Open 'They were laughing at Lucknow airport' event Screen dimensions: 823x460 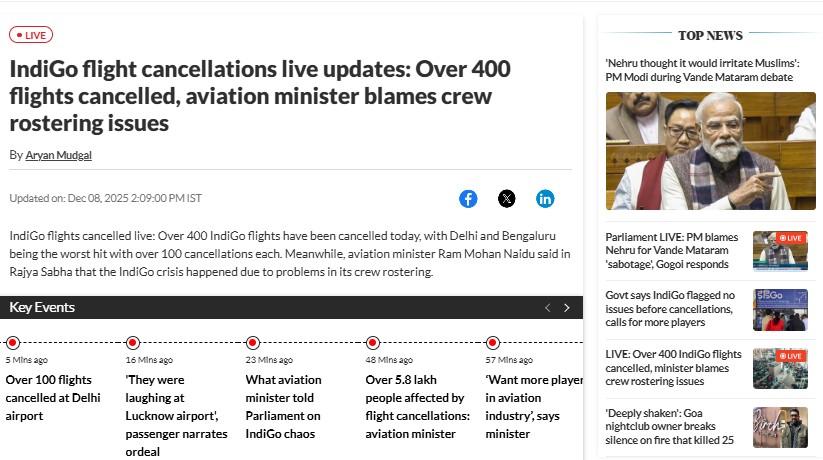(176, 415)
